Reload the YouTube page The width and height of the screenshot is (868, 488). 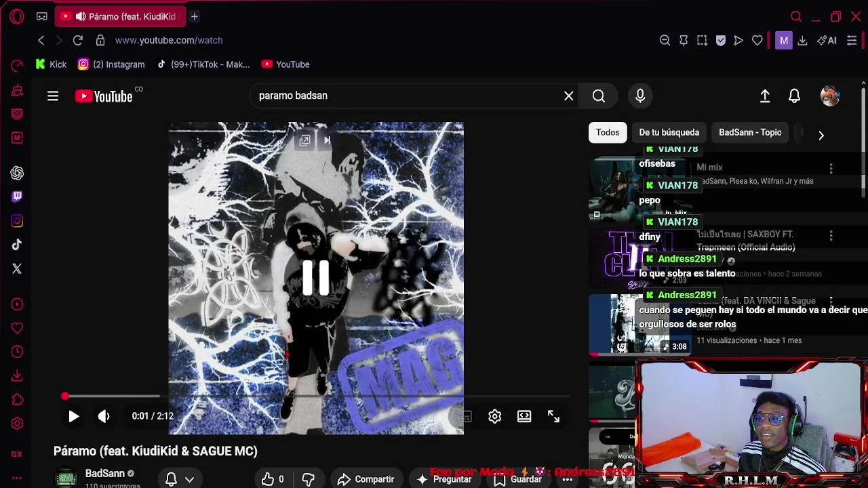(77, 41)
